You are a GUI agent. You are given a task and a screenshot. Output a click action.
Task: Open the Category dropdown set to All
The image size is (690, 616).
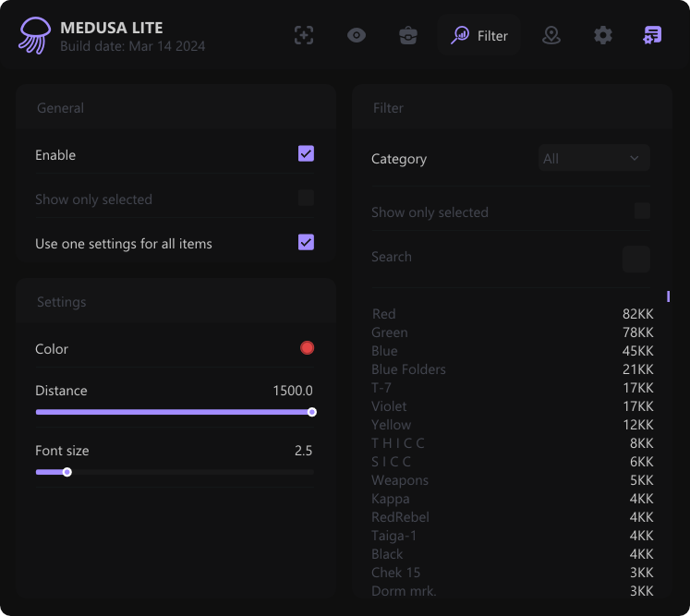point(594,159)
